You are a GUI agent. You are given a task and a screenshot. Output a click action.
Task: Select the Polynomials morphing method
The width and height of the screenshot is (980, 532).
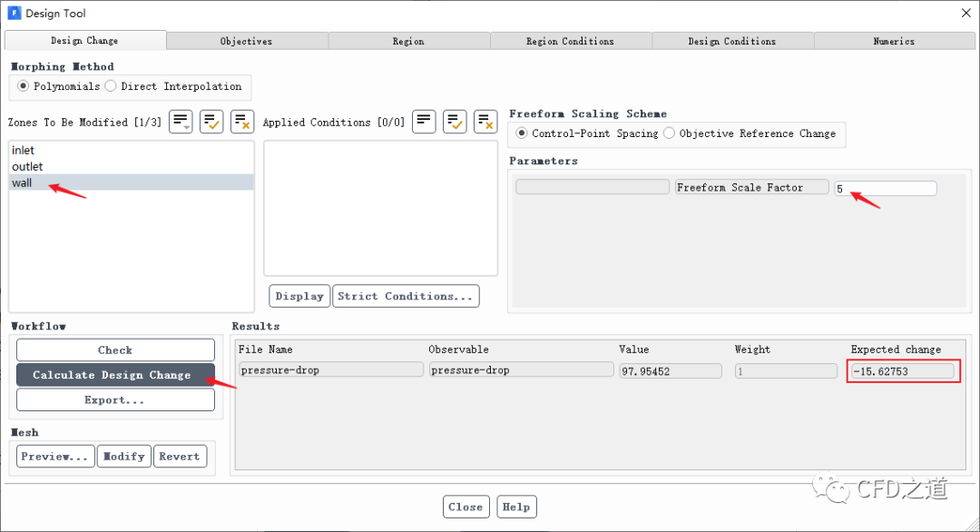pyautogui.click(x=24, y=86)
